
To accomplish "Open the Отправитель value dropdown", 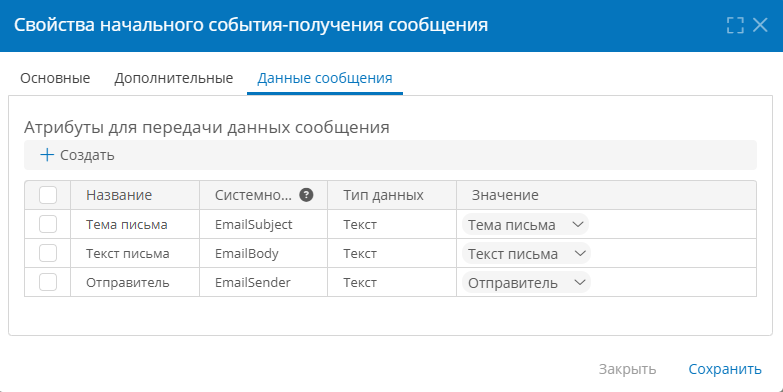I will click(x=526, y=283).
